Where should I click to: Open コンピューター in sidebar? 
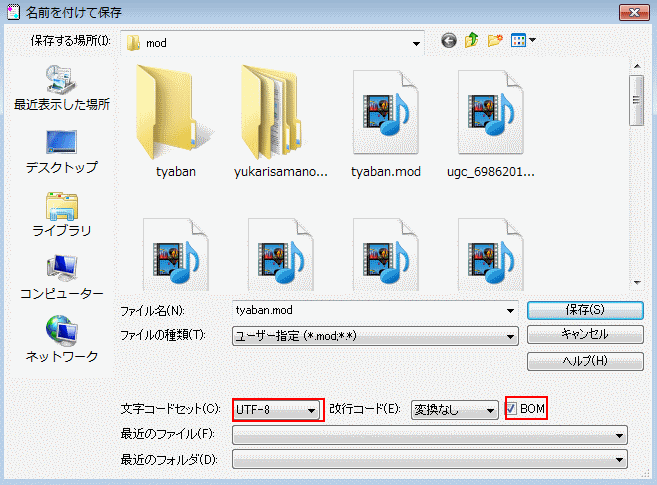tap(62, 277)
